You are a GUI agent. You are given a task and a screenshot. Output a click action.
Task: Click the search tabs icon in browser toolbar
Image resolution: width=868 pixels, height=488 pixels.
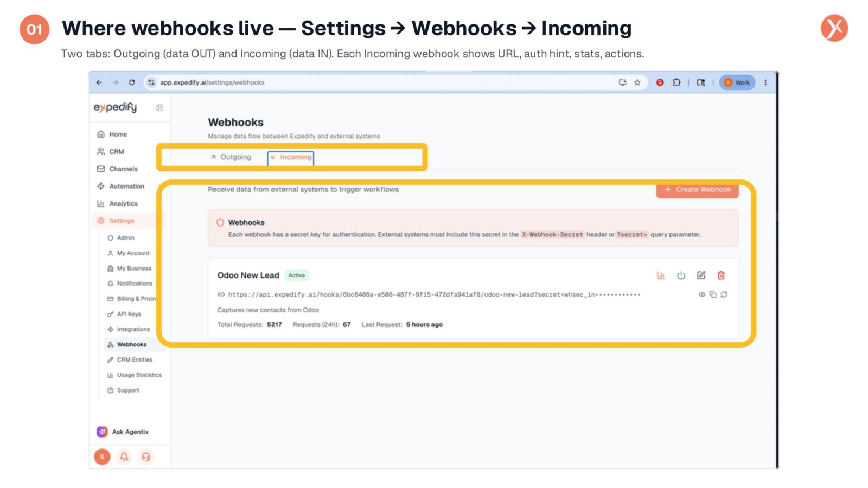tap(701, 82)
